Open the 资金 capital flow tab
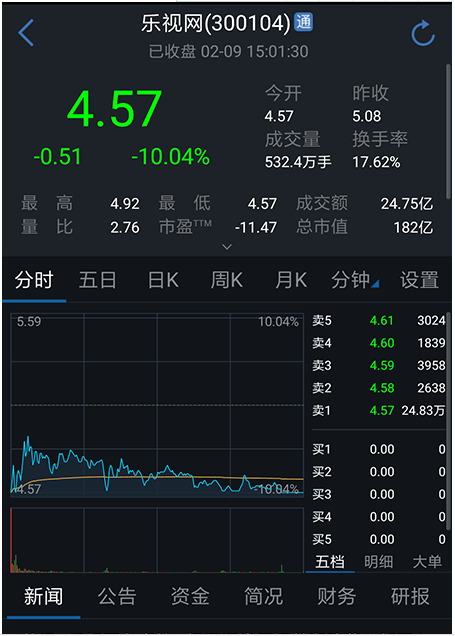 190,597
